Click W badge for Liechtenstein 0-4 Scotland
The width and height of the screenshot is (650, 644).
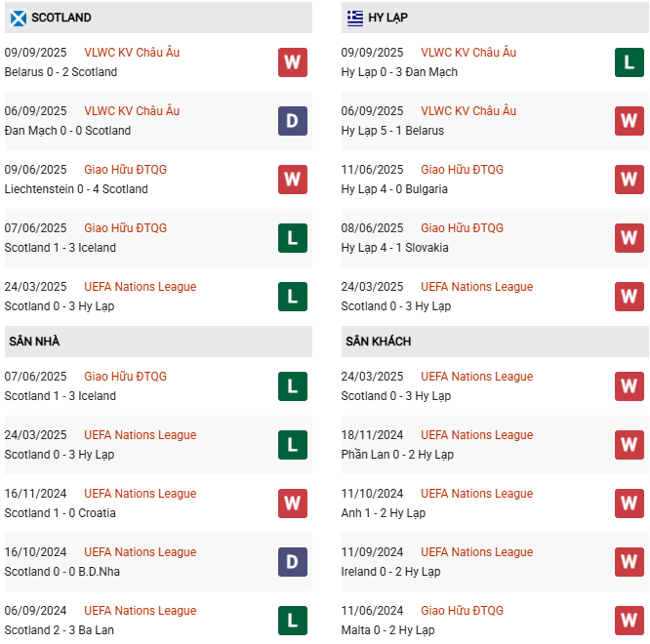292,180
